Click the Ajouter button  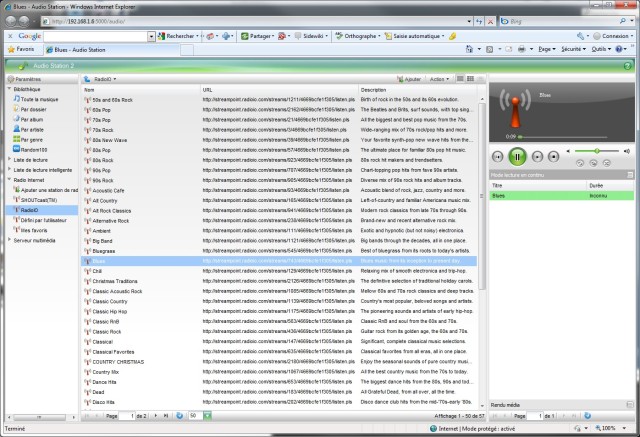[409, 79]
